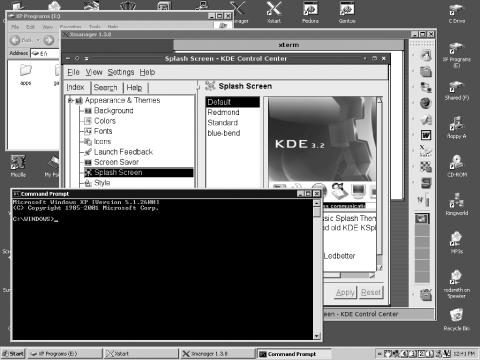Click the Start button
This screenshot has height=360, width=481.
tap(13, 354)
